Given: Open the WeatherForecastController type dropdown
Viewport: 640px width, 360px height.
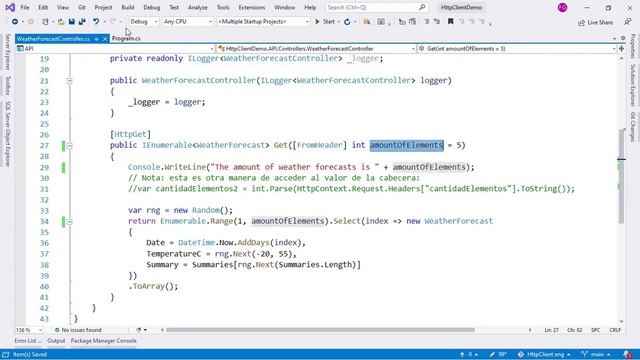Looking at the screenshot, I should click(x=316, y=49).
